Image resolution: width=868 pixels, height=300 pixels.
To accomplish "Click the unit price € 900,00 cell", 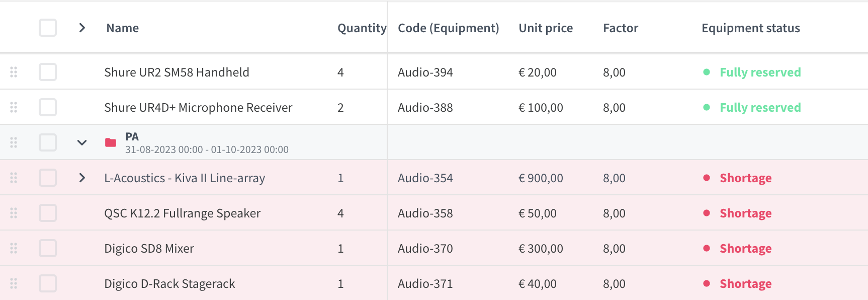I will (541, 178).
